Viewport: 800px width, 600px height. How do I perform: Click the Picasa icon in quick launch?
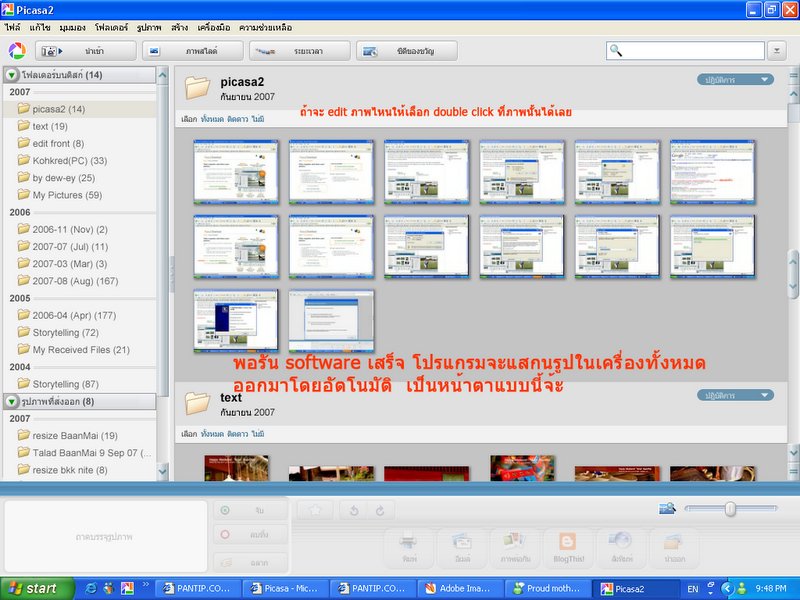pyautogui.click(x=127, y=588)
